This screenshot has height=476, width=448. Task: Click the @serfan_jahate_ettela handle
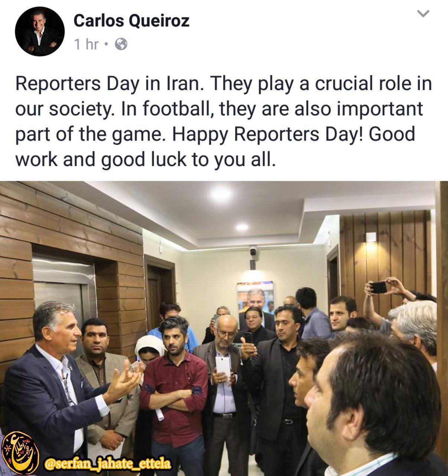107,464
